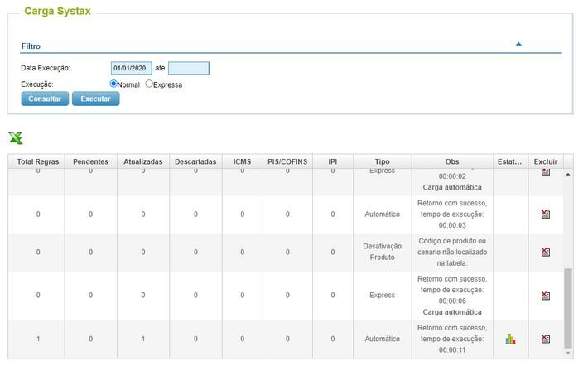Sort by Tipo column header
Image resolution: width=588 pixels, height=366 pixels.
(x=382, y=161)
